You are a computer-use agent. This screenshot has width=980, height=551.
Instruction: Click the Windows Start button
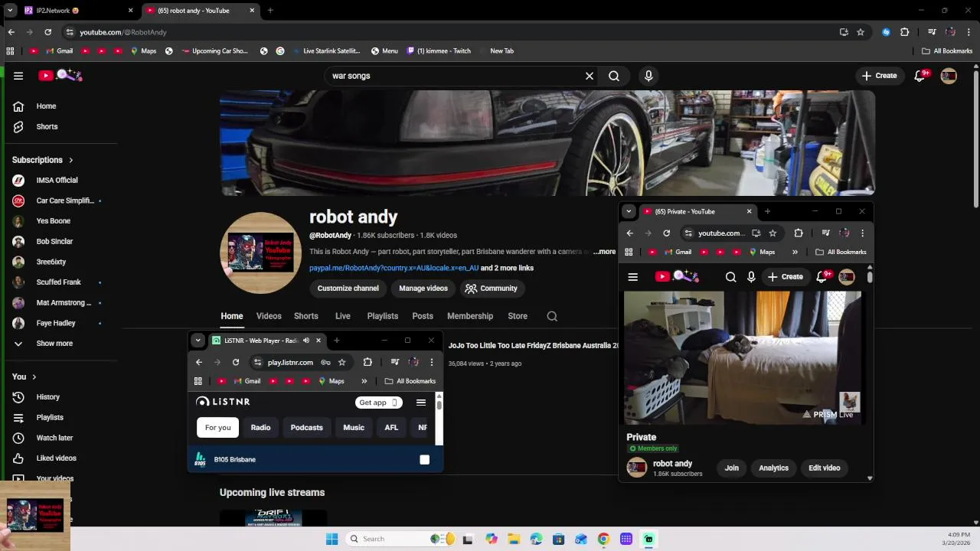tap(332, 539)
